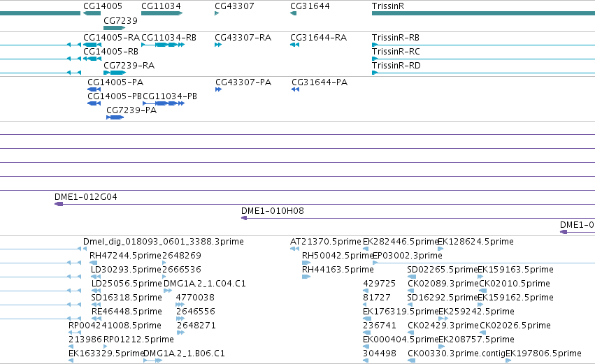Select transcript CG43307-RA
The height and width of the screenshot is (364, 595).
243,38
